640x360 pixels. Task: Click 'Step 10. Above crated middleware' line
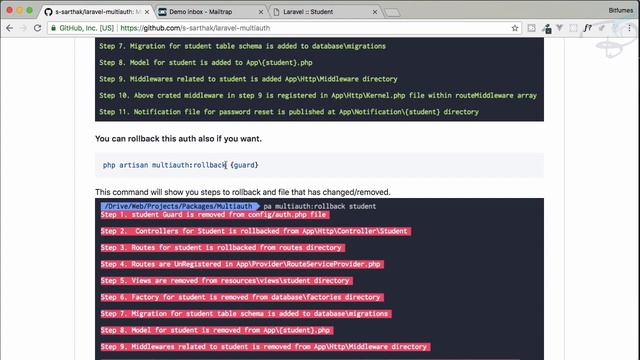(x=318, y=96)
